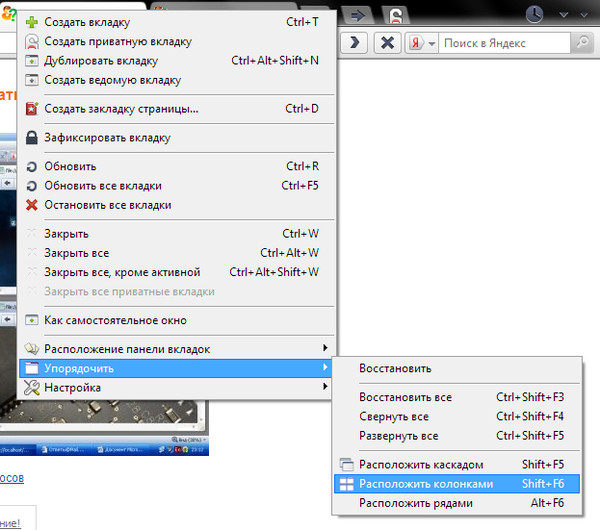The height and width of the screenshot is (530, 600).
Task: Open the tab with the red padlock icon
Action: coord(398,14)
